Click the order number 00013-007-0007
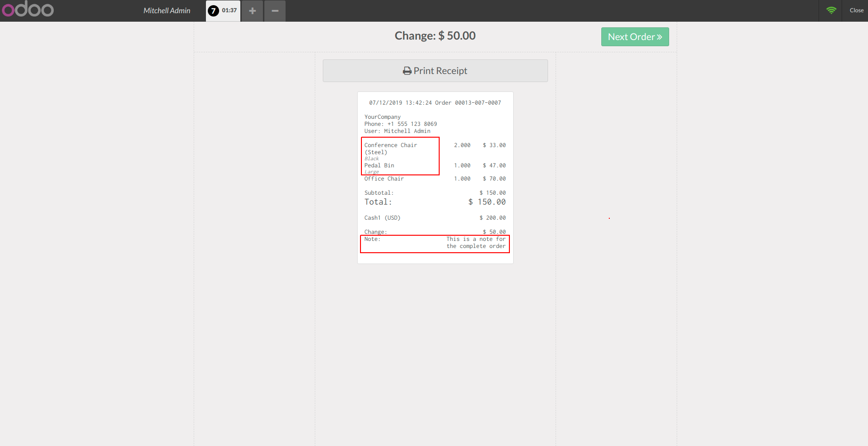Screen dimensions: 868x446 click(477, 102)
